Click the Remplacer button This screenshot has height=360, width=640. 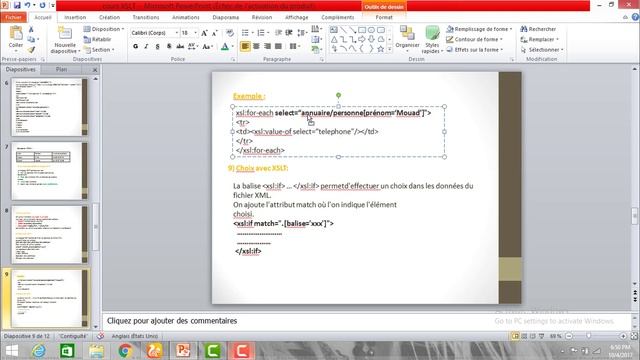click(x=540, y=39)
